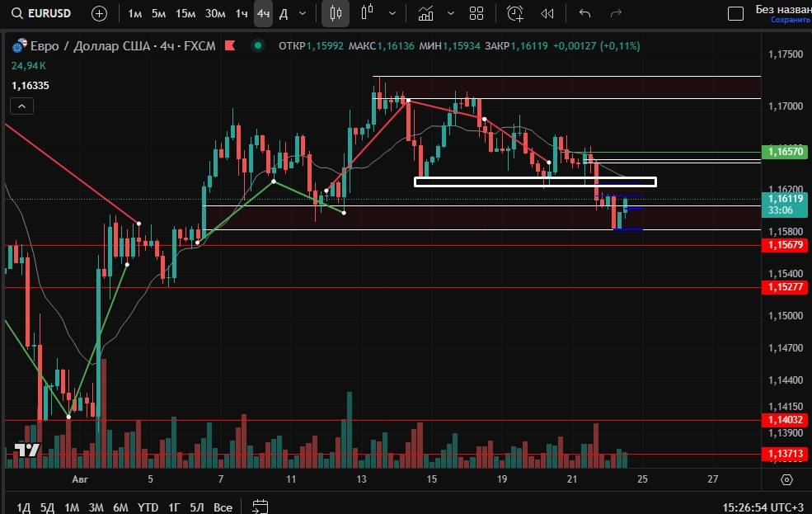The image size is (812, 514).
Task: Expand the chart type dropdown arrow
Action: coord(392,13)
